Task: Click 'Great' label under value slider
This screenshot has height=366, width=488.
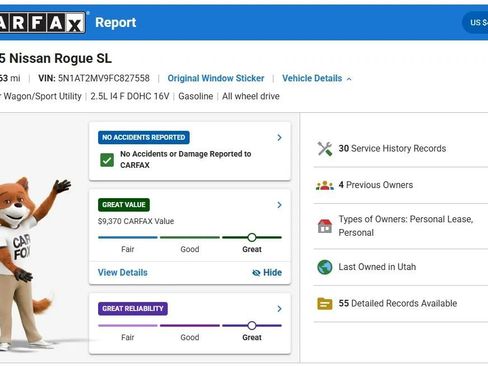Action: click(252, 249)
